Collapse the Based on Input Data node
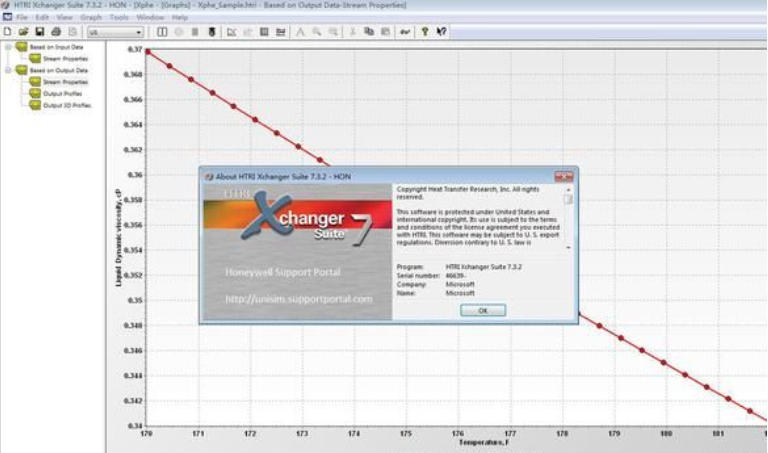The width and height of the screenshot is (768, 453). tap(7, 47)
